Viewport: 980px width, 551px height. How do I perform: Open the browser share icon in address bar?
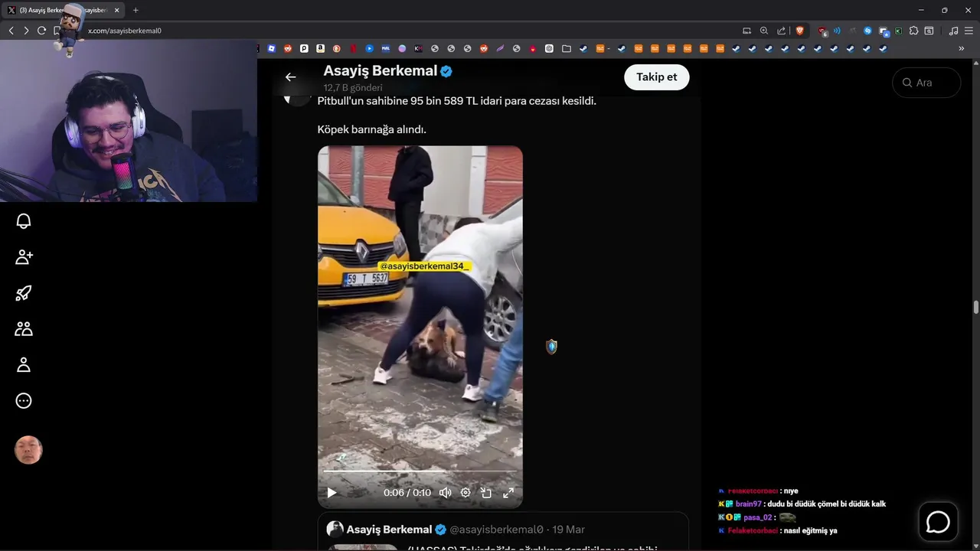tap(781, 31)
